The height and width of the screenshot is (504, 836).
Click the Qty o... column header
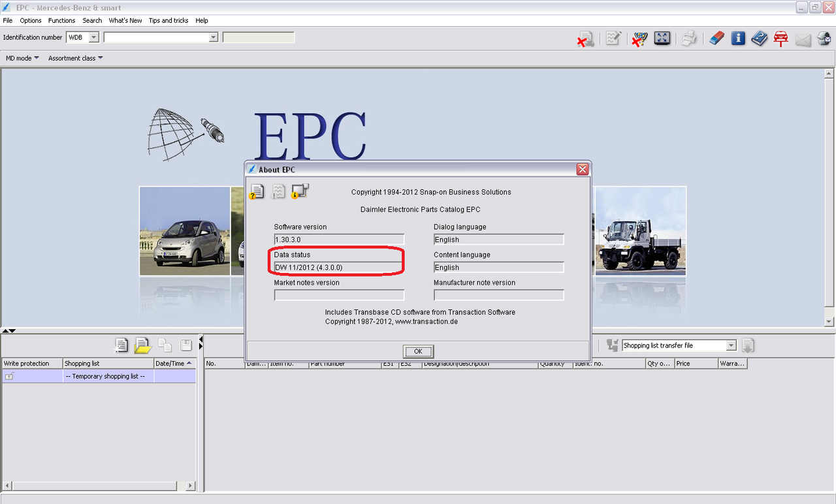tap(660, 364)
